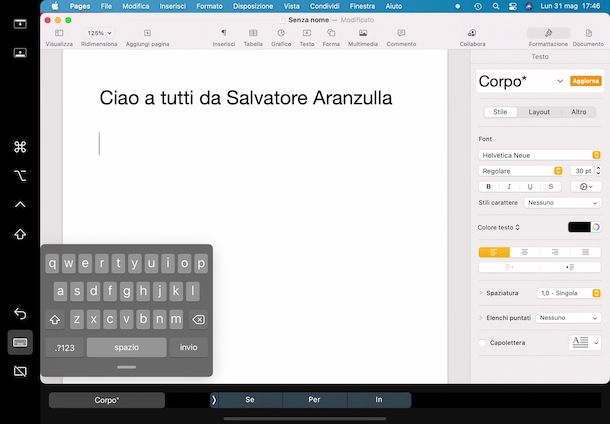
Task: Insert a chart with the Grafico icon
Action: (x=281, y=33)
